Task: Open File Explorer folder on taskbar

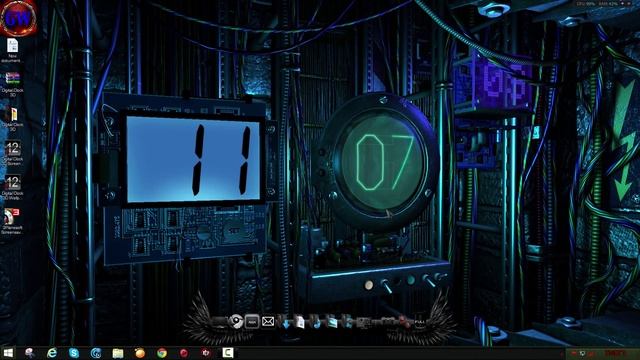Action: tap(118, 353)
